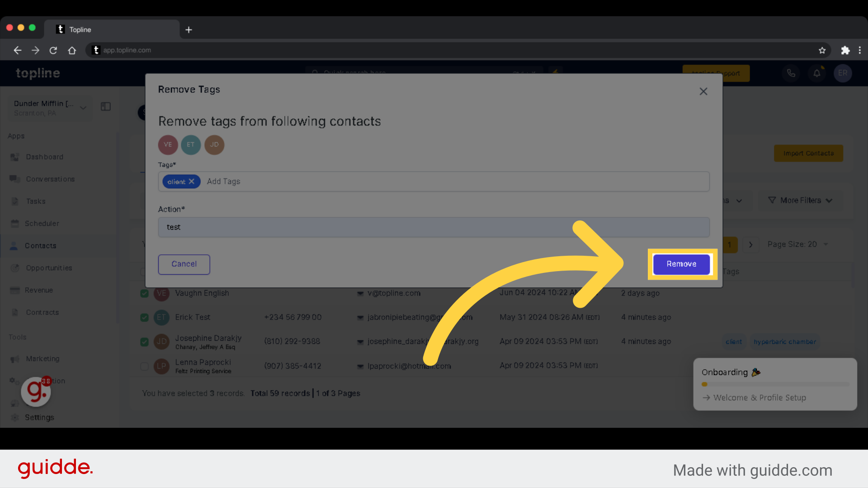
Task: Click Cancel to dismiss the dialog
Action: pyautogui.click(x=184, y=264)
